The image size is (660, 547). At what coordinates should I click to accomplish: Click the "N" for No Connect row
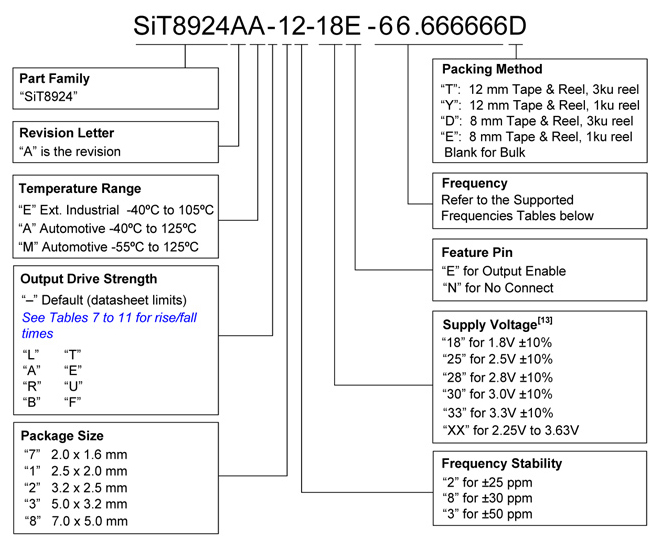(x=498, y=288)
